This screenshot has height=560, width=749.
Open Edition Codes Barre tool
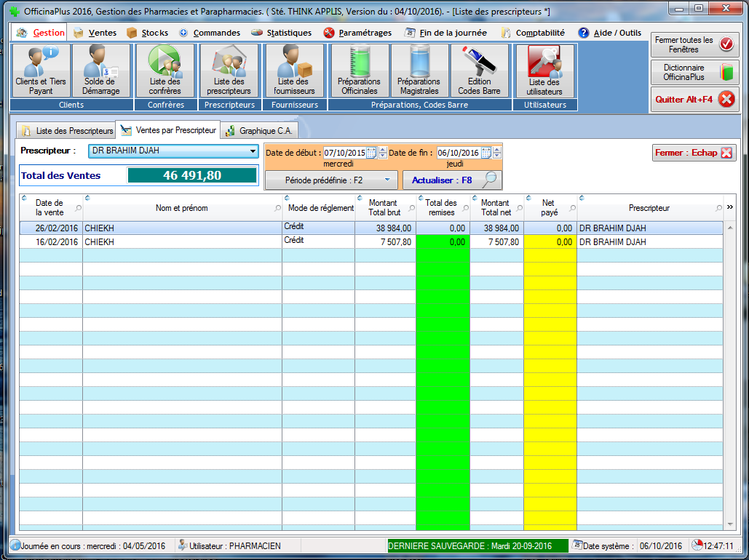479,71
